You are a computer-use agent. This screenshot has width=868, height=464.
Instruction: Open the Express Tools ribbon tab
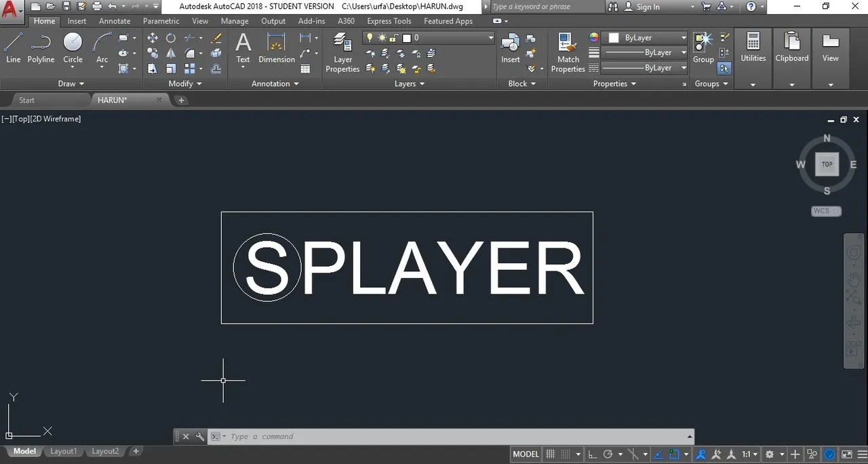[389, 21]
